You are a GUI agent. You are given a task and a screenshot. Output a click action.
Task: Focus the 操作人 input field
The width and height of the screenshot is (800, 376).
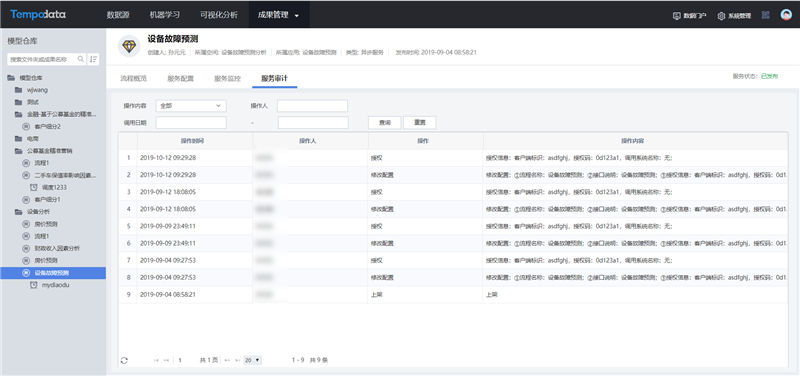312,106
